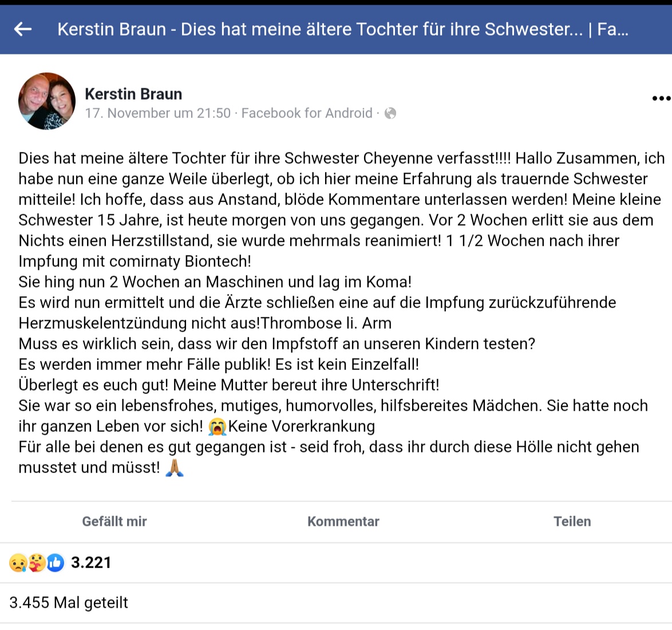Screen dimensions: 672x630
Task: Click the Facebook for Android link
Action: click(x=307, y=113)
